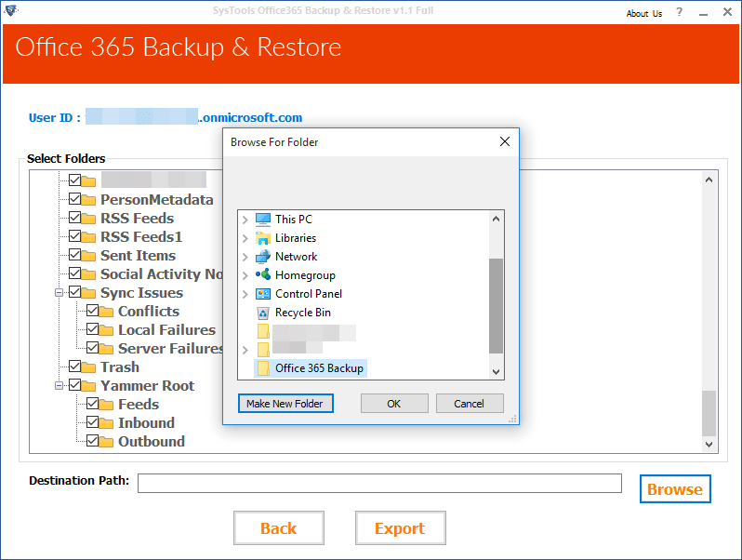
Task: Toggle the Sent Items checkbox
Action: click(x=74, y=254)
